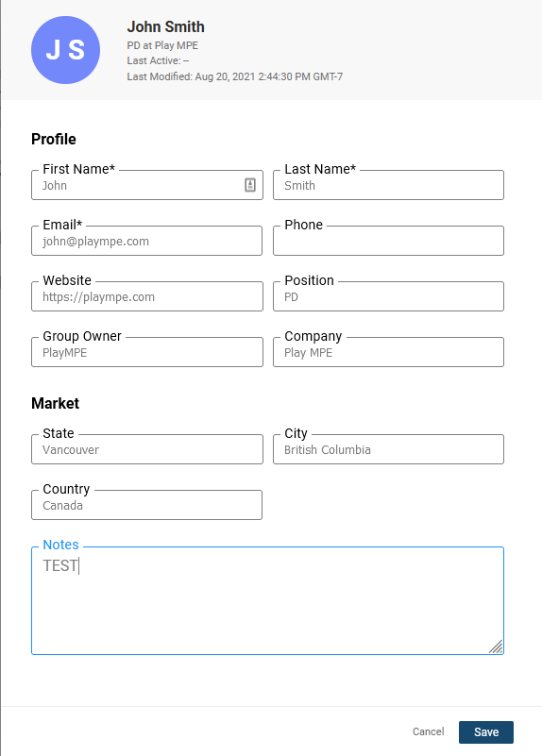542x756 pixels.
Task: Grab the Notes textarea resize handle
Action: coord(496,647)
